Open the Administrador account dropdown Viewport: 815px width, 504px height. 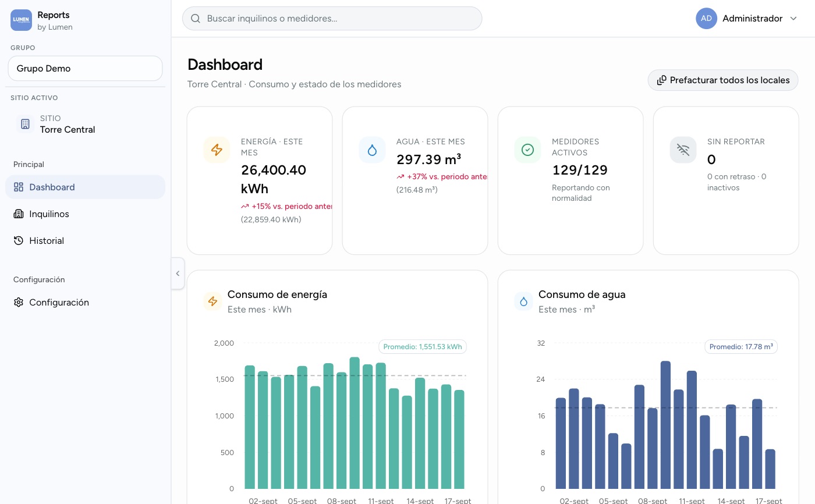tap(746, 19)
